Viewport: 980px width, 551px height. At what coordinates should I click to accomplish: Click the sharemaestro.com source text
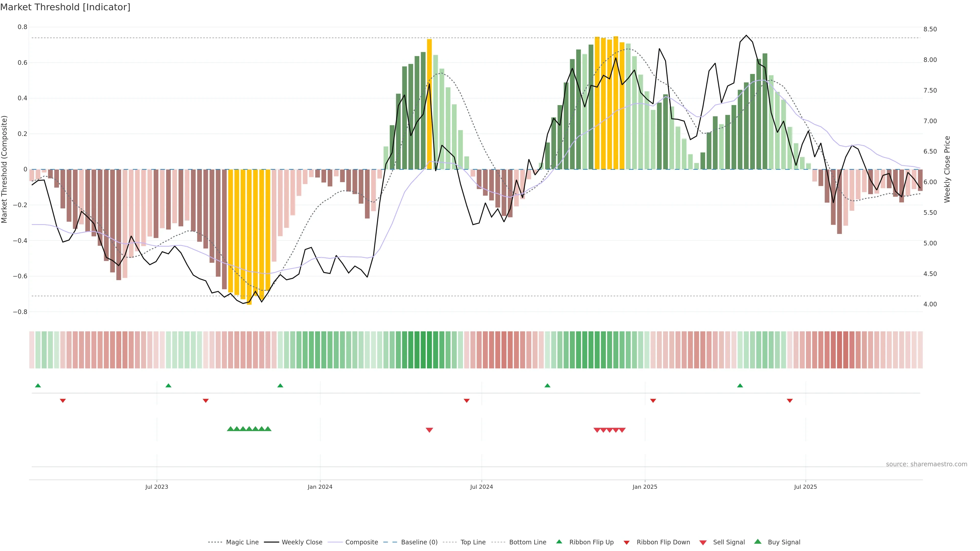pyautogui.click(x=926, y=464)
